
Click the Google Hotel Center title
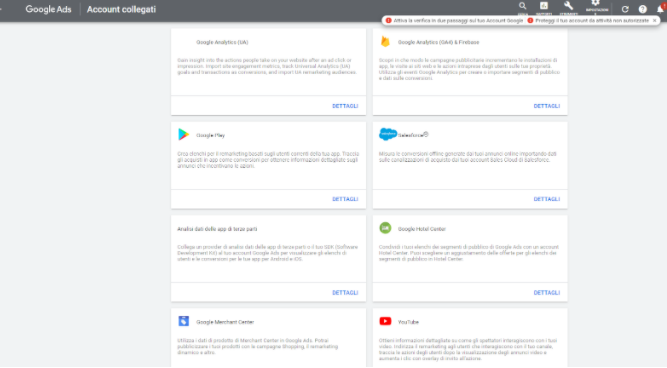tap(422, 229)
